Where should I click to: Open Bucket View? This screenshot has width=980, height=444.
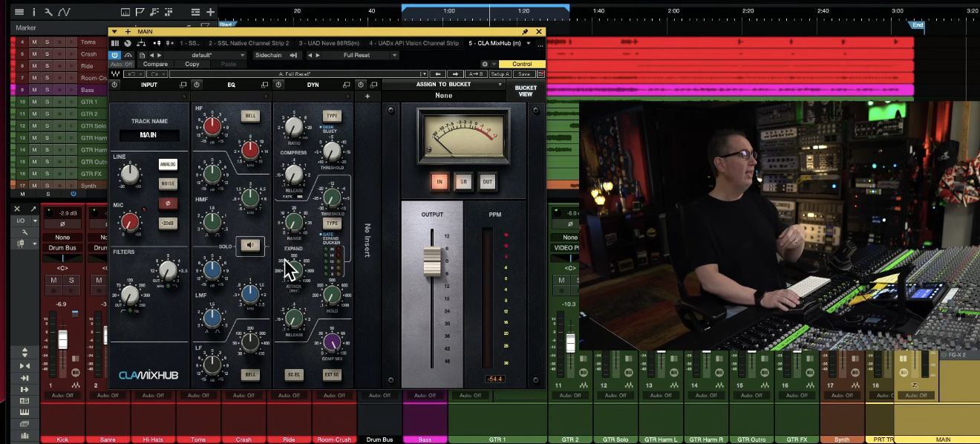pyautogui.click(x=525, y=91)
